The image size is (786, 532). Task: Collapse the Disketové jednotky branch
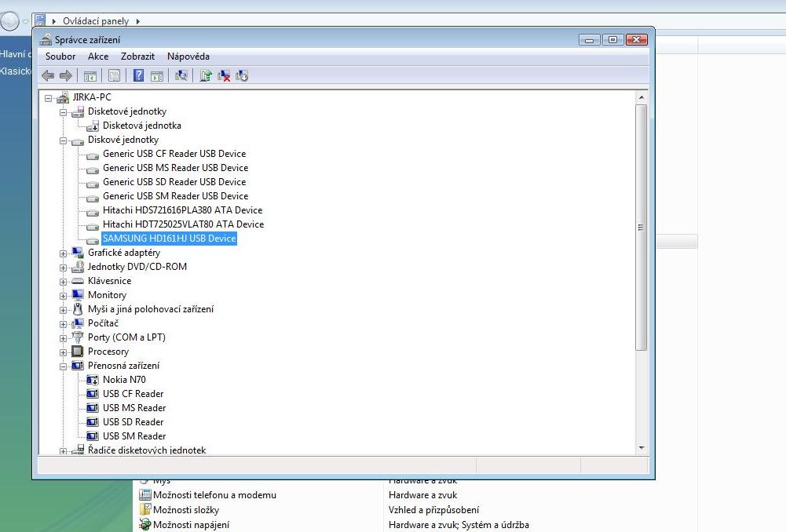pos(63,112)
